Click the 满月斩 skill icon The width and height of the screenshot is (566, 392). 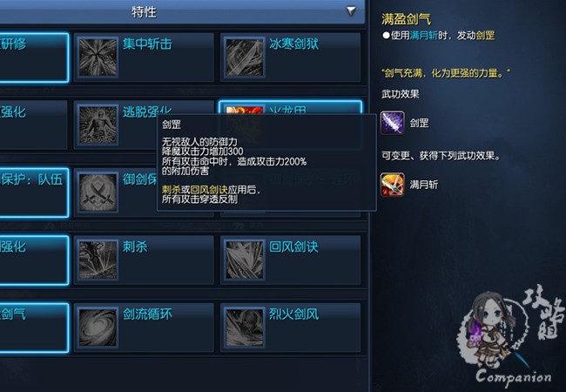pyautogui.click(x=393, y=185)
